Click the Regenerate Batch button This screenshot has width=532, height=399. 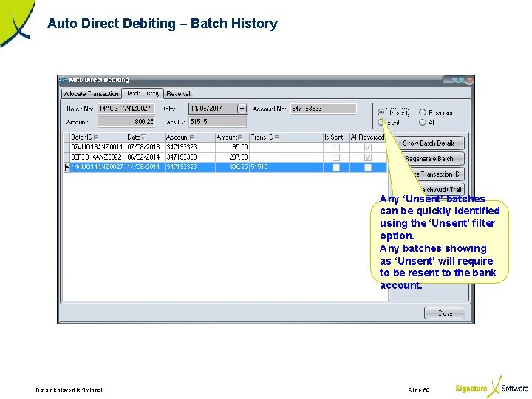pyautogui.click(x=429, y=159)
